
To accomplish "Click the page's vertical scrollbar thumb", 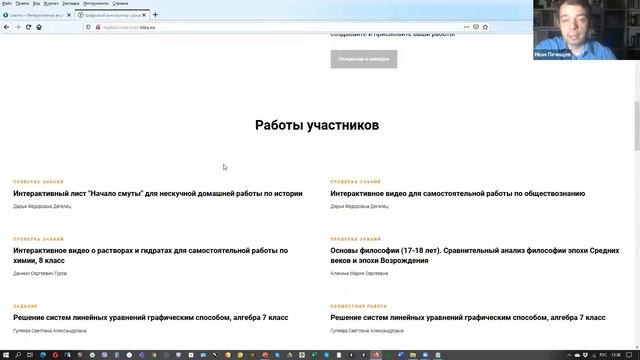I will tap(637, 126).
